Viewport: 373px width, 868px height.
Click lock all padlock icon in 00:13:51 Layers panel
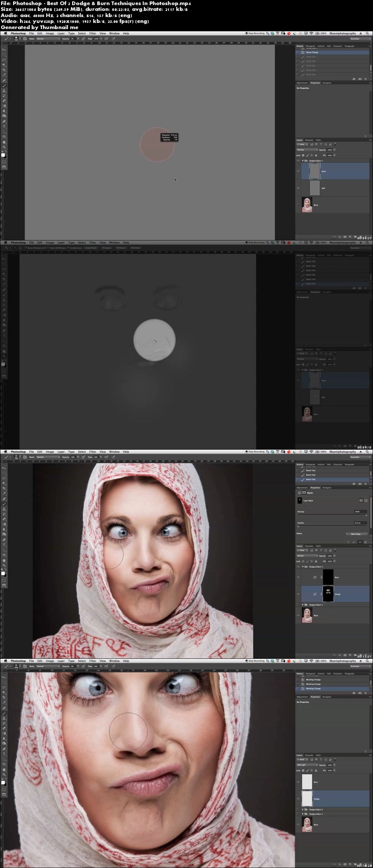click(316, 561)
